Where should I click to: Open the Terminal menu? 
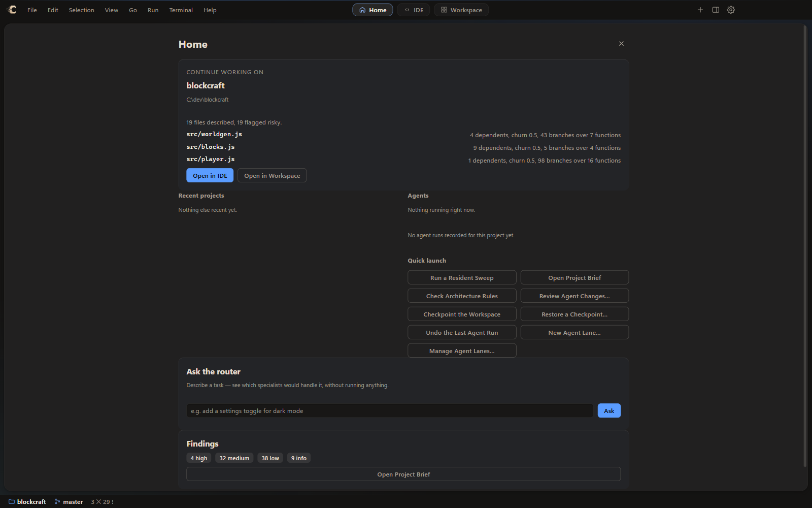pos(181,10)
